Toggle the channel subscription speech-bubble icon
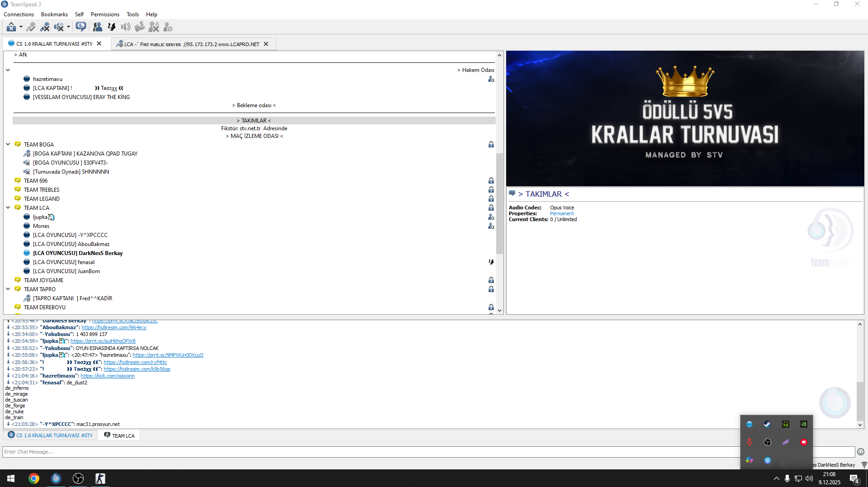 click(x=81, y=27)
